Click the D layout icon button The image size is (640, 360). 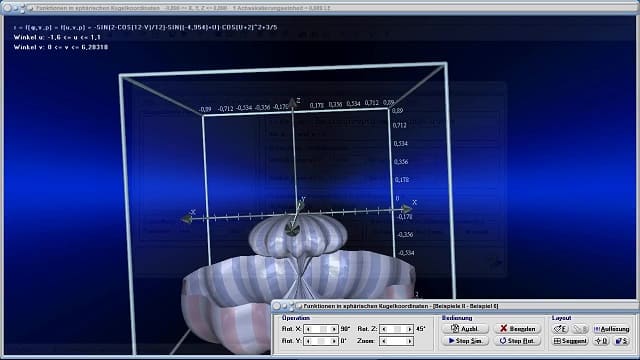tap(601, 341)
